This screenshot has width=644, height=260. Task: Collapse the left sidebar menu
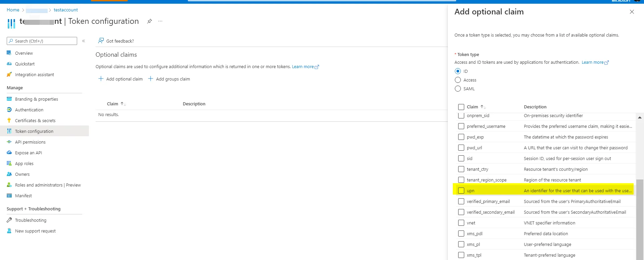pos(84,41)
